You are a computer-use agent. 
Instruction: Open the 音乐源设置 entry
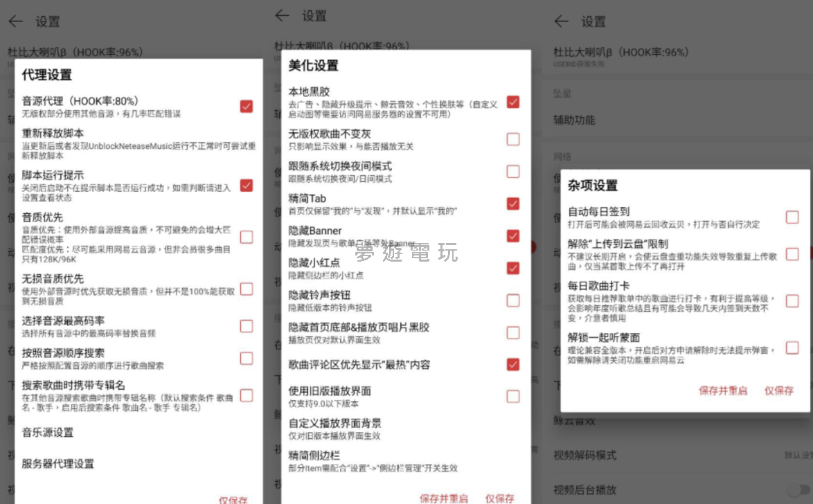tap(48, 433)
